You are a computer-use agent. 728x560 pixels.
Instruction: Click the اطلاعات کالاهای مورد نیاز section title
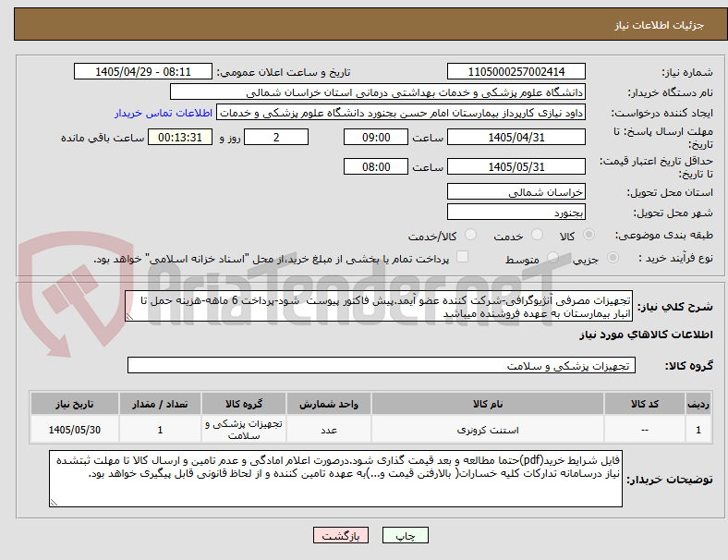[646, 335]
